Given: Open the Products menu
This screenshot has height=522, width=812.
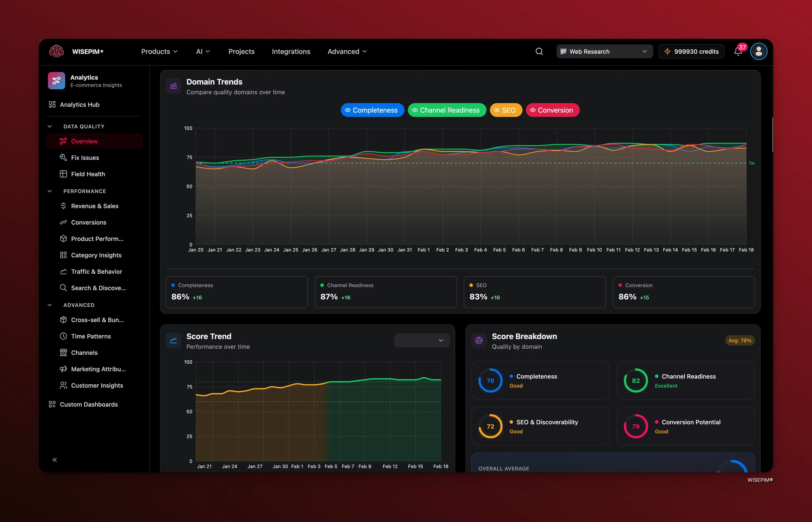Looking at the screenshot, I should pos(159,52).
